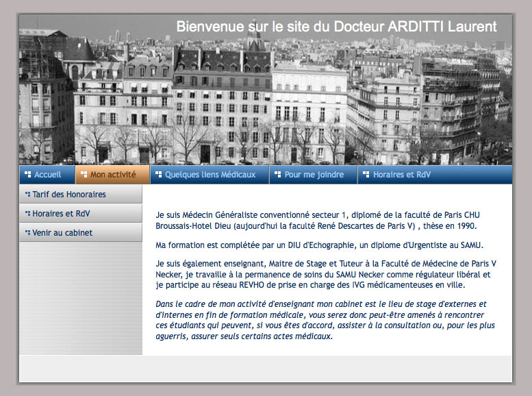Click the paragraph mentioning DIU d'Echographie

[320, 245]
